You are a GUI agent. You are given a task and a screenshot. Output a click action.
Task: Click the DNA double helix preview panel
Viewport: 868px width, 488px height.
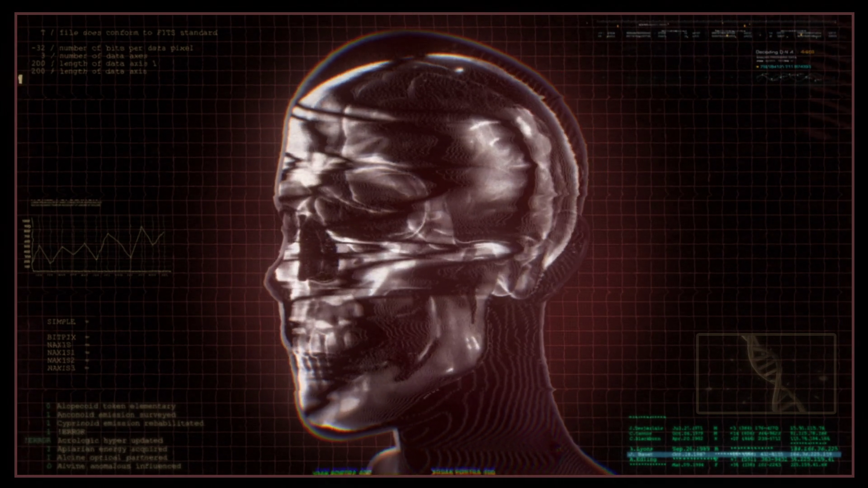tap(766, 373)
